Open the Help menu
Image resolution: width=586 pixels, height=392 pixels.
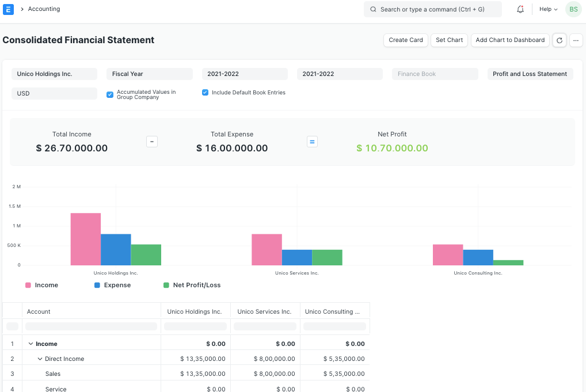coord(546,9)
